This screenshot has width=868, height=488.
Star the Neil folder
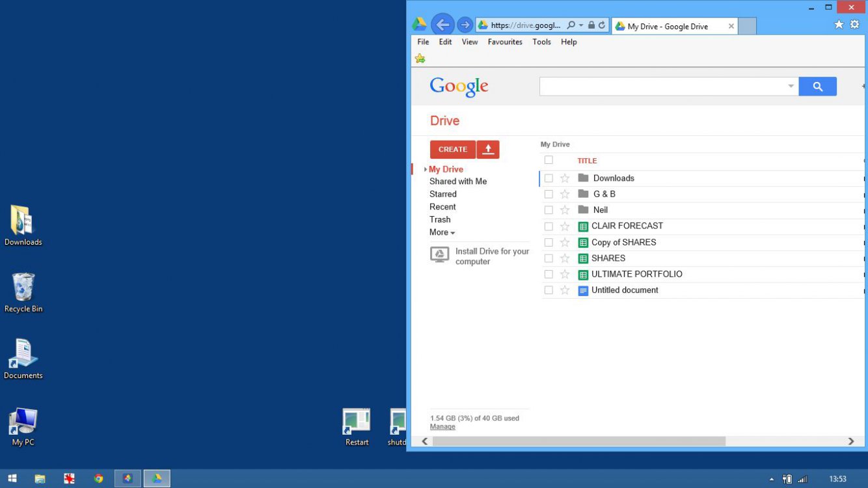pos(565,210)
